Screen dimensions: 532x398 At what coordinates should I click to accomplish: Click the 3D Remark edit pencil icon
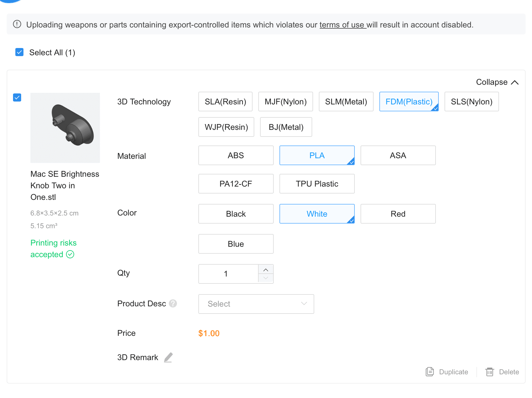pos(168,358)
